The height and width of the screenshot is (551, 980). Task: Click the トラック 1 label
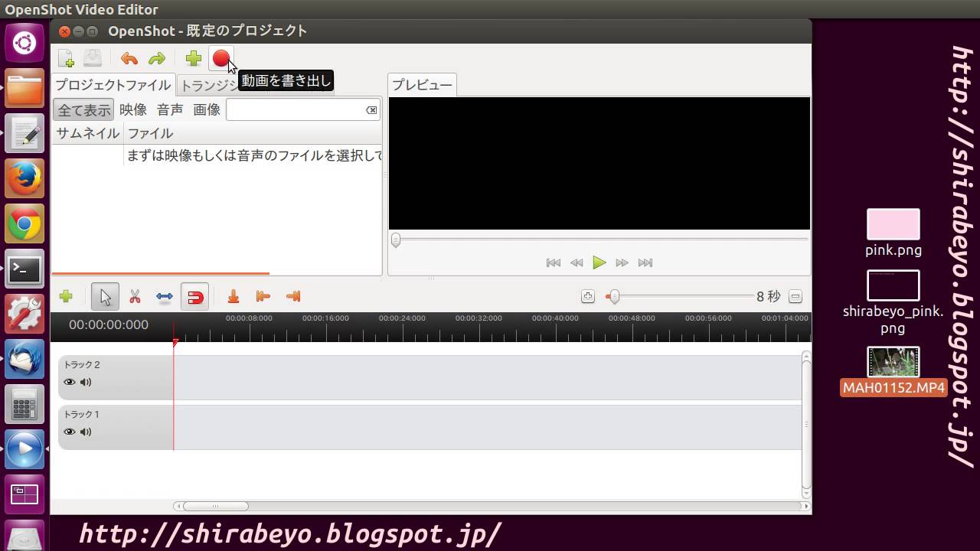coord(82,415)
